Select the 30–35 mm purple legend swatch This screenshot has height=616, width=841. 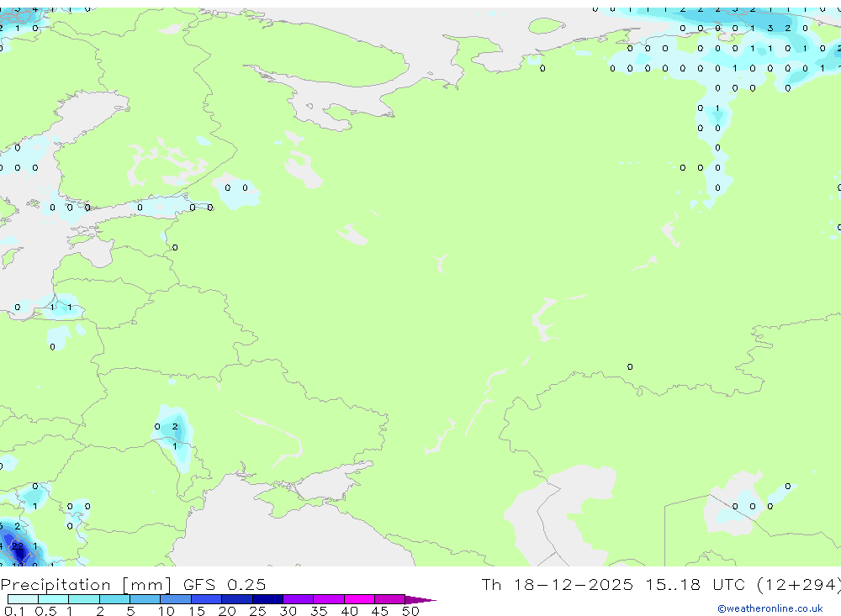(x=298, y=599)
